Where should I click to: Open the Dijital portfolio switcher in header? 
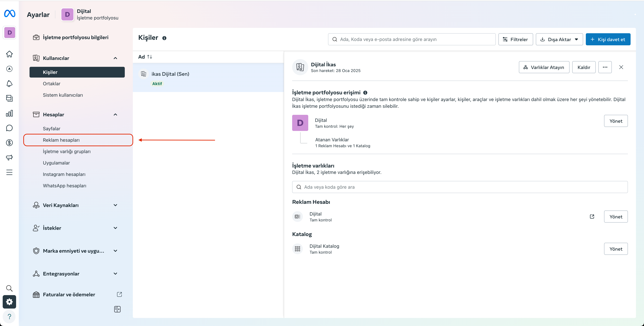pyautogui.click(x=90, y=14)
